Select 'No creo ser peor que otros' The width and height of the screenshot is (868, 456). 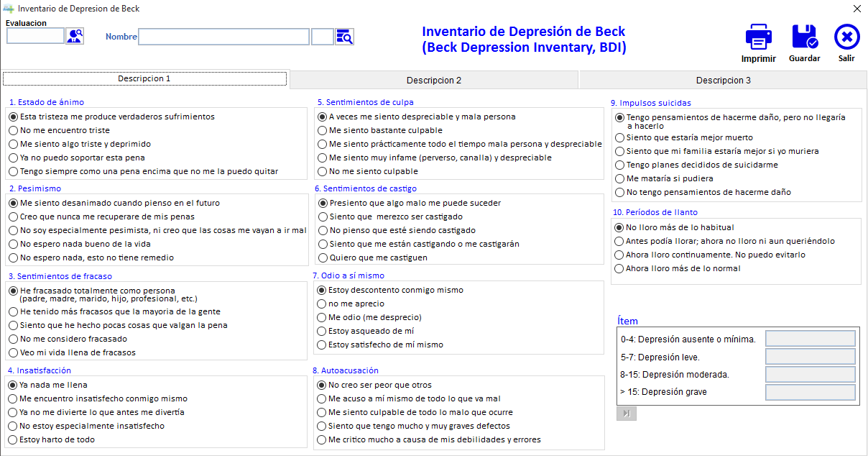(x=374, y=385)
